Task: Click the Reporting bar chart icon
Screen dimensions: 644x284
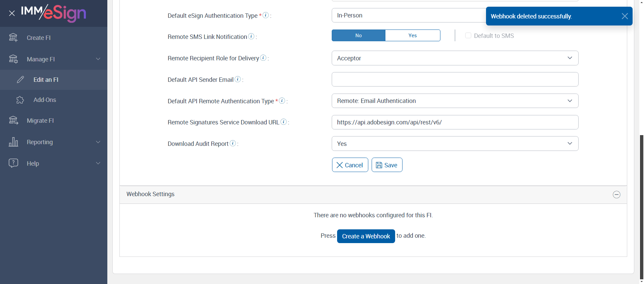Action: (13, 142)
